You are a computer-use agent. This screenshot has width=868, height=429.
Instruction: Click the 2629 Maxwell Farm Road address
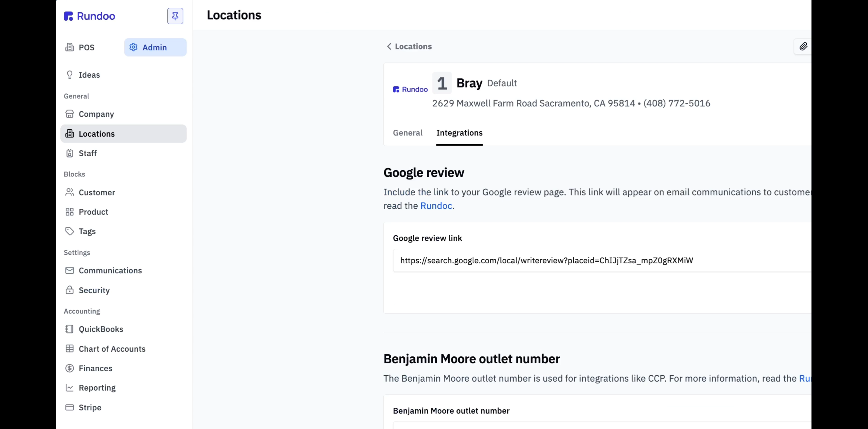pos(533,103)
